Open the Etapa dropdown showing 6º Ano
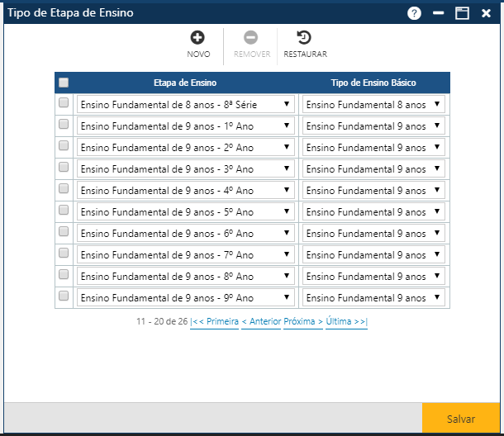This screenshot has height=436, width=504. pos(185,233)
